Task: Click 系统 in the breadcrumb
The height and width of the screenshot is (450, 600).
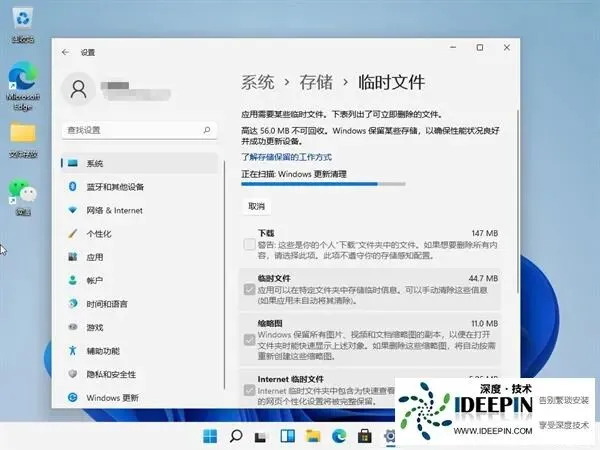Action: [x=258, y=82]
